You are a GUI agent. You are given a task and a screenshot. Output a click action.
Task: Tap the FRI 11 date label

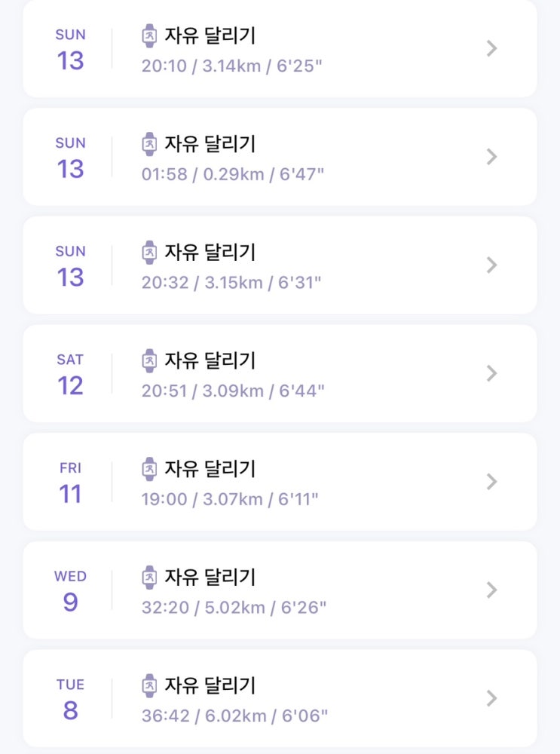(x=70, y=483)
